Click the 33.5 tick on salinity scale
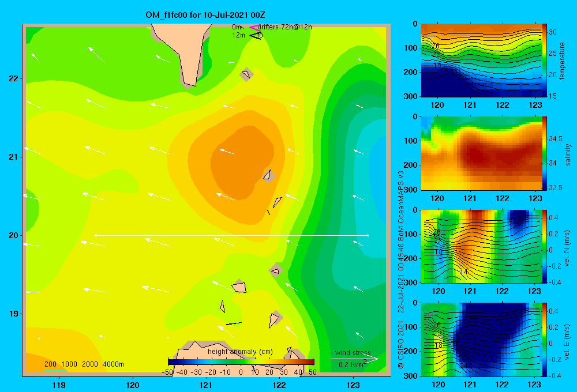Viewport: 577px width, 392px height. [x=555, y=187]
